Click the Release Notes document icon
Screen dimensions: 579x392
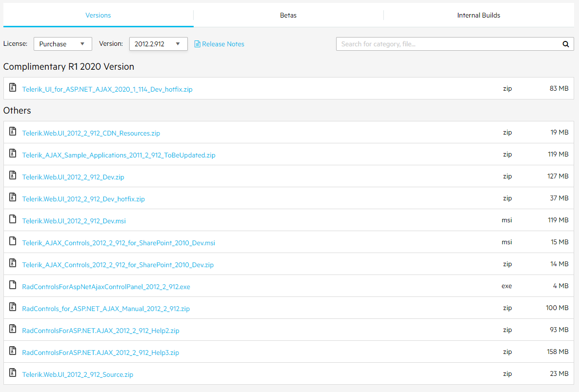197,44
